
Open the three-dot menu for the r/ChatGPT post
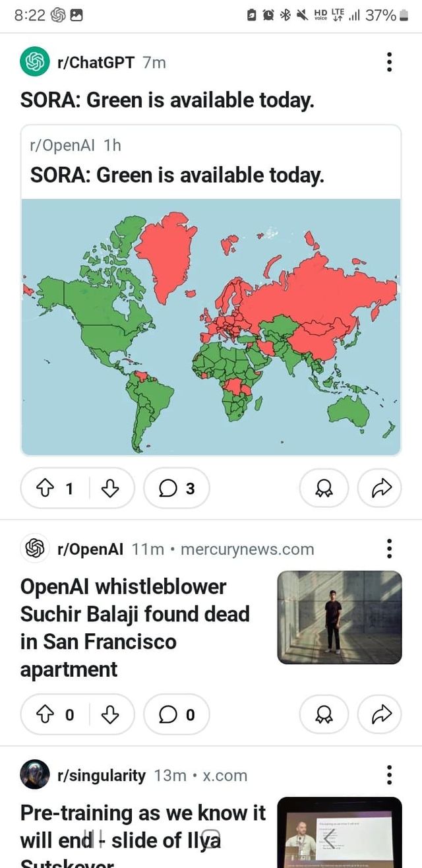pos(390,62)
